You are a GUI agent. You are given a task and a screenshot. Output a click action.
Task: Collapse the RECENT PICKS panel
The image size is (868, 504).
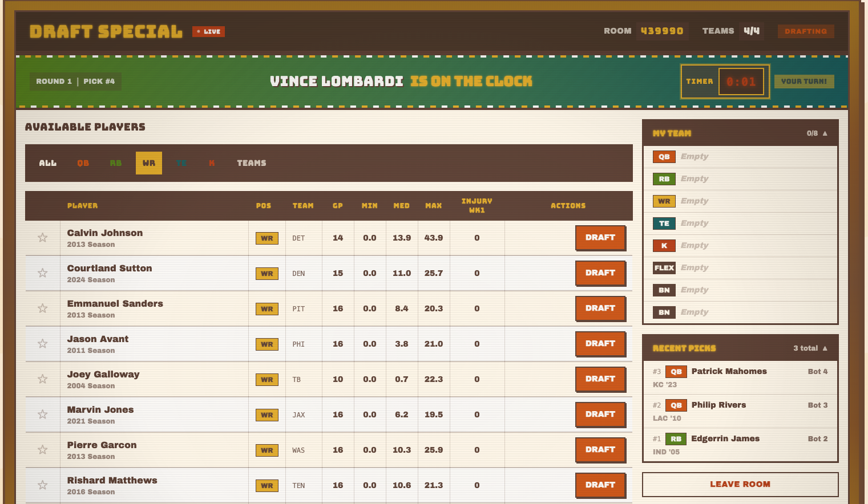point(826,348)
